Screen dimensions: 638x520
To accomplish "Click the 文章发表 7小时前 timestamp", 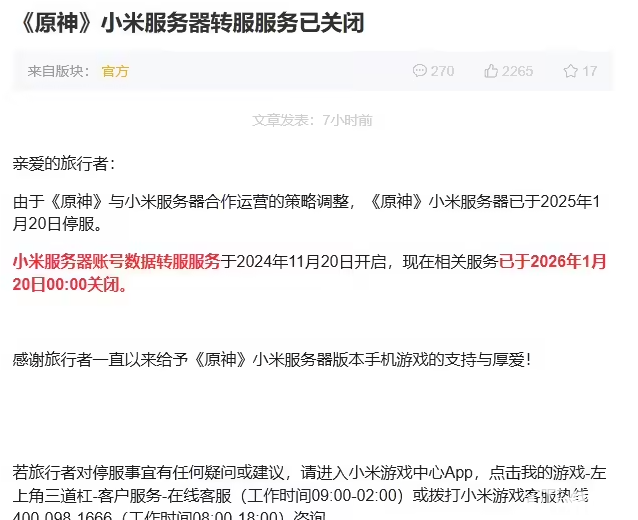I will pos(312,120).
